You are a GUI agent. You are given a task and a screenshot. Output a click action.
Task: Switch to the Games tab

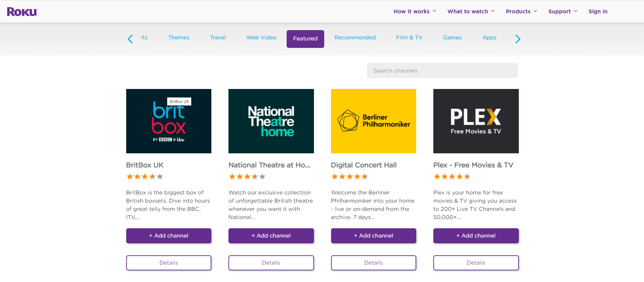[x=452, y=38]
